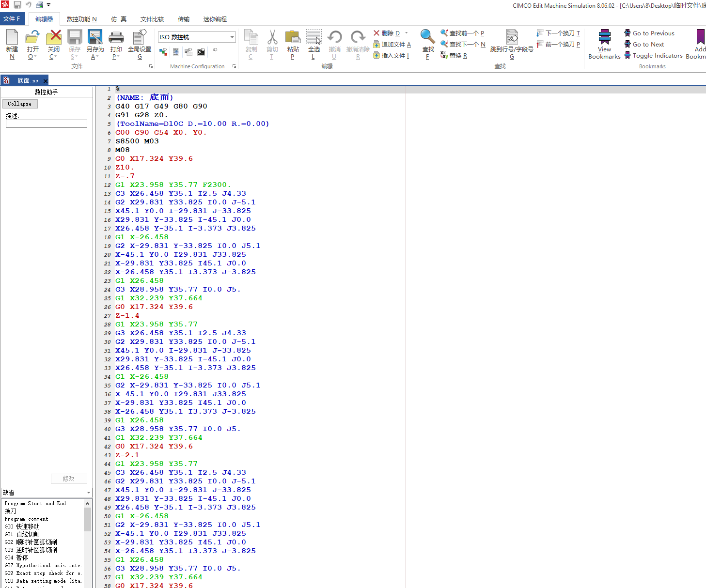The width and height of the screenshot is (706, 588).
Task: Click in the 描述 description input field
Action: 47,124
